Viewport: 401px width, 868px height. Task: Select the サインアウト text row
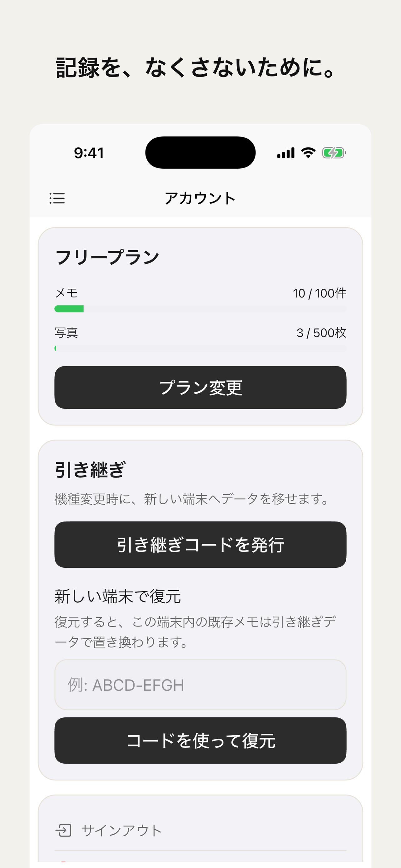click(x=200, y=830)
